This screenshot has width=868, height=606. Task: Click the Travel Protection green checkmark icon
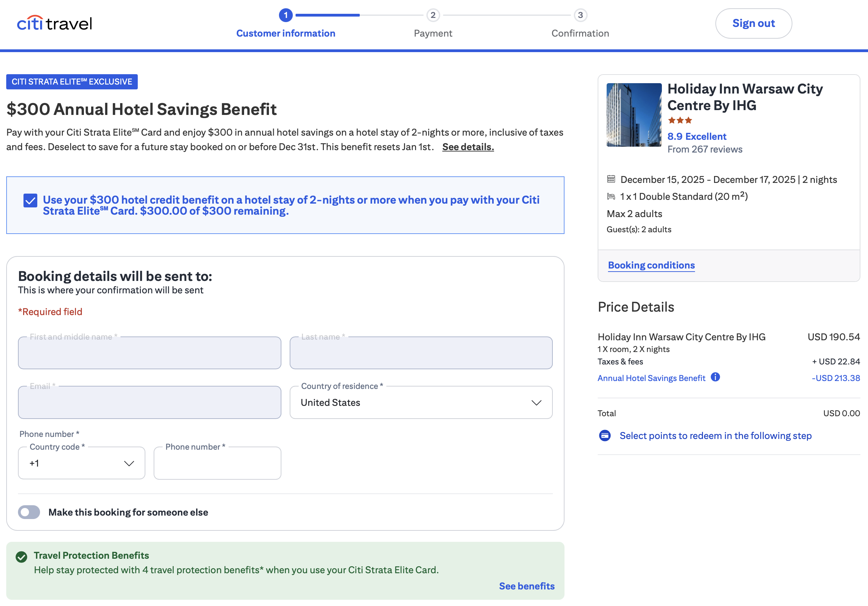[21, 557]
